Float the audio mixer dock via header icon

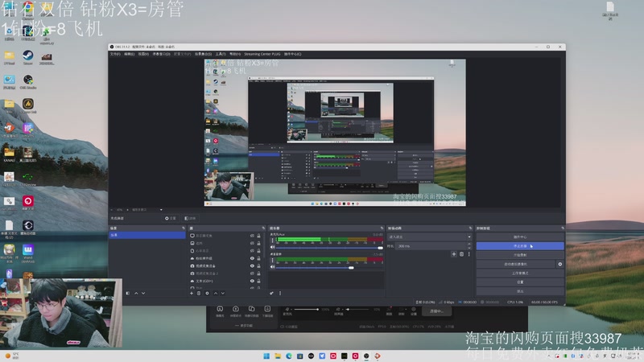(382, 228)
